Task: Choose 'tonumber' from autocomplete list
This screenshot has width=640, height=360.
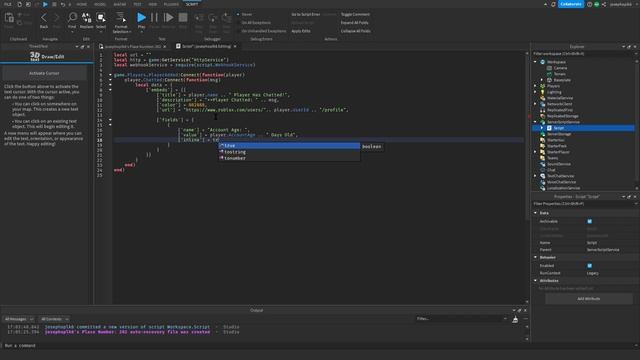Action: 289,158
